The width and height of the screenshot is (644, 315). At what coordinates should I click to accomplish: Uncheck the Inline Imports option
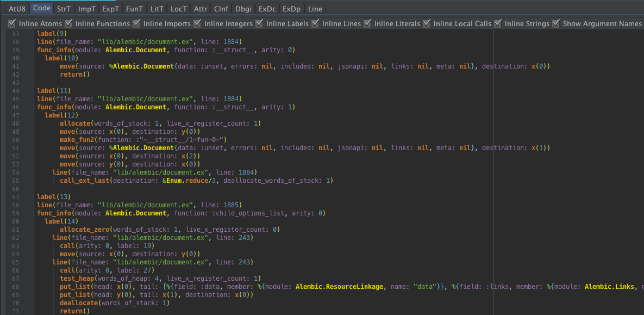pyautogui.click(x=138, y=23)
